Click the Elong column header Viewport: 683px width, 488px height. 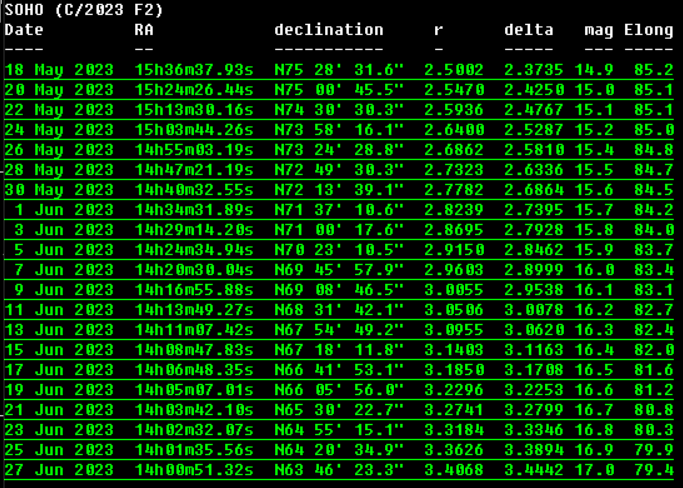click(648, 30)
